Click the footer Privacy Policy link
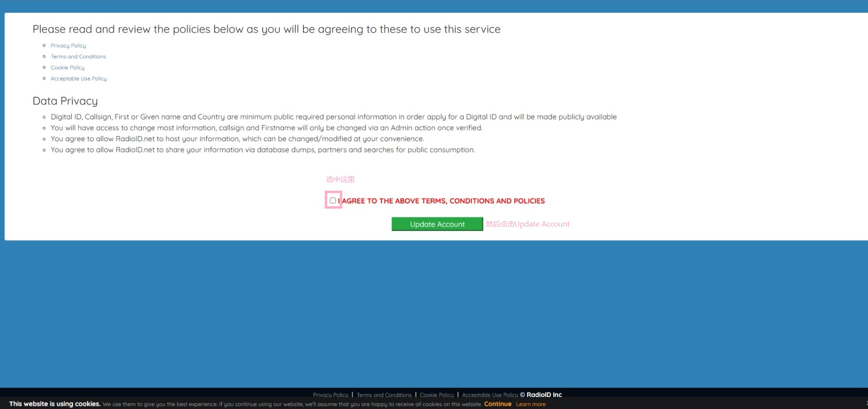868x409 pixels. coord(331,395)
